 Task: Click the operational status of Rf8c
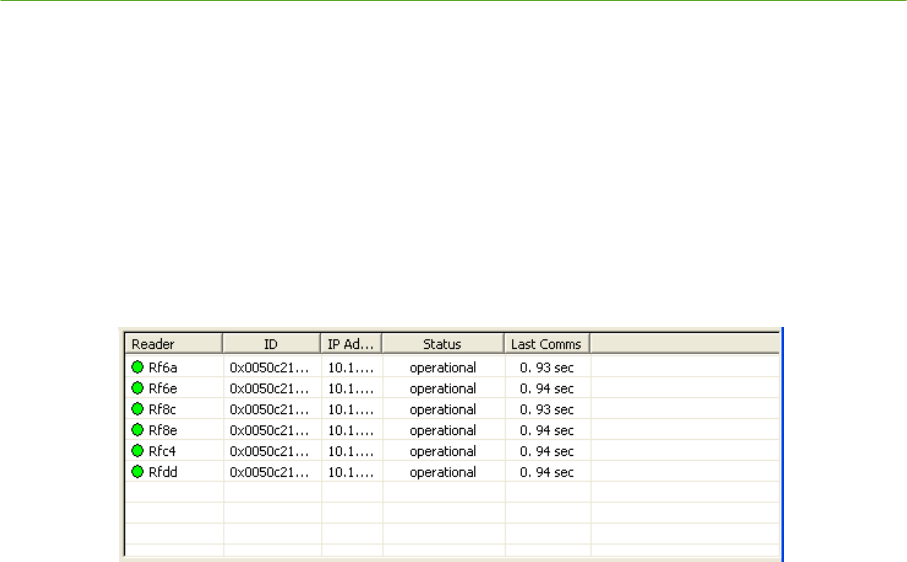click(443, 409)
